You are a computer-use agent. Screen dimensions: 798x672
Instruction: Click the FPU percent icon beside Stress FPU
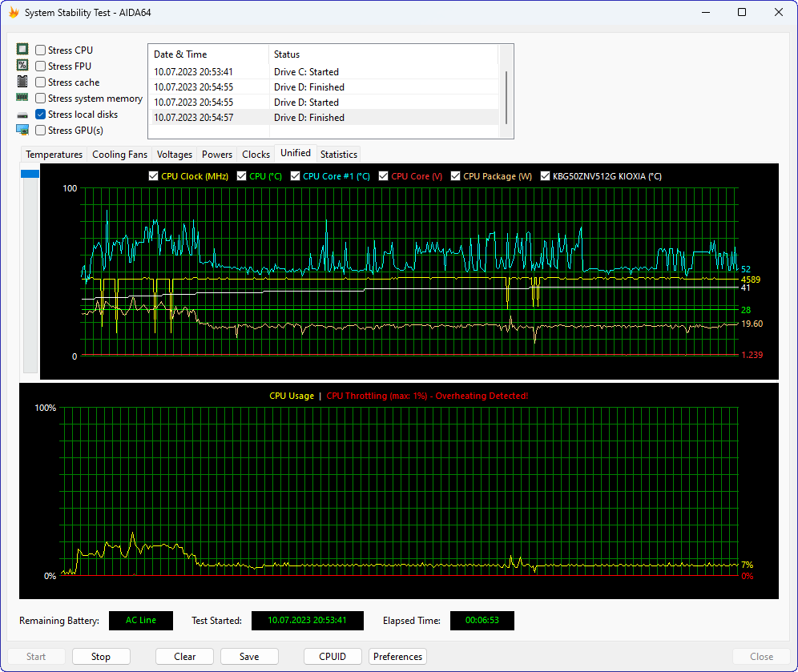(x=22, y=66)
